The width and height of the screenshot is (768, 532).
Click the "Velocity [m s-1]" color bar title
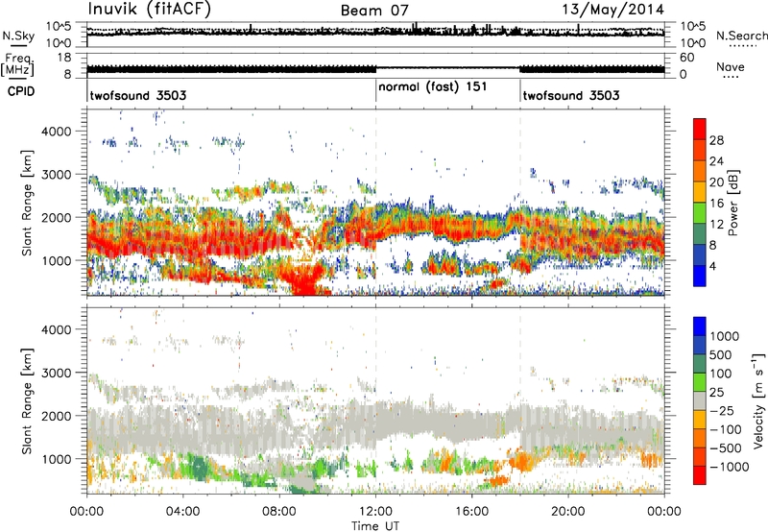coord(758,400)
